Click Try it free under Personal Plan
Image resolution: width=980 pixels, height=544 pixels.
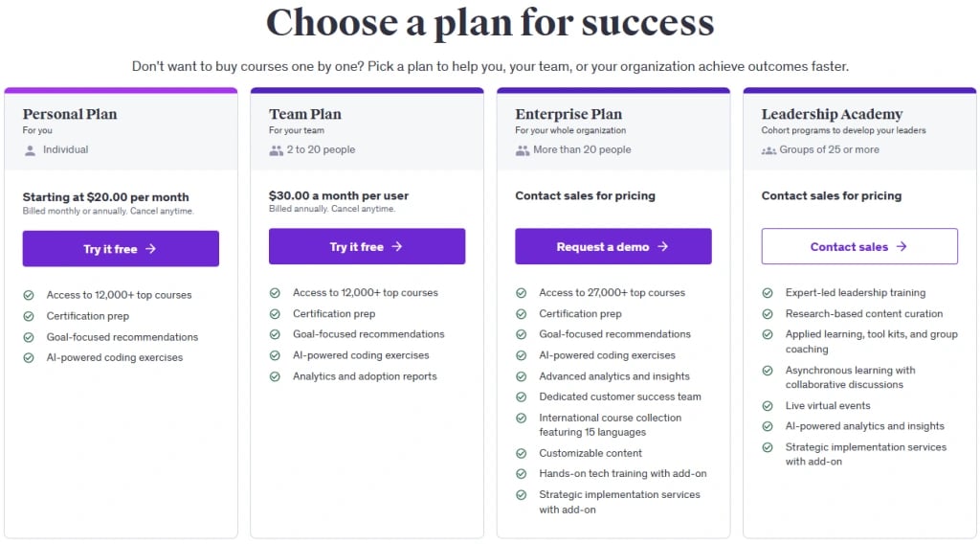121,249
